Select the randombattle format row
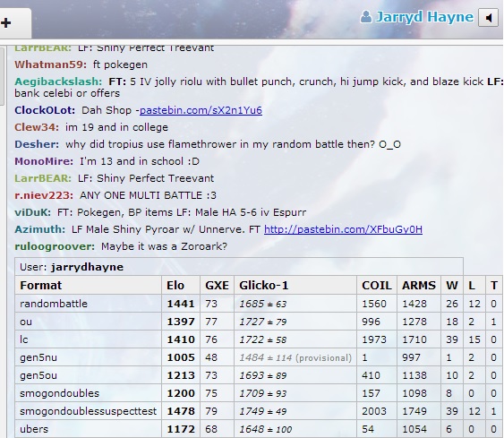This screenshot has height=438, width=504. coord(258,304)
